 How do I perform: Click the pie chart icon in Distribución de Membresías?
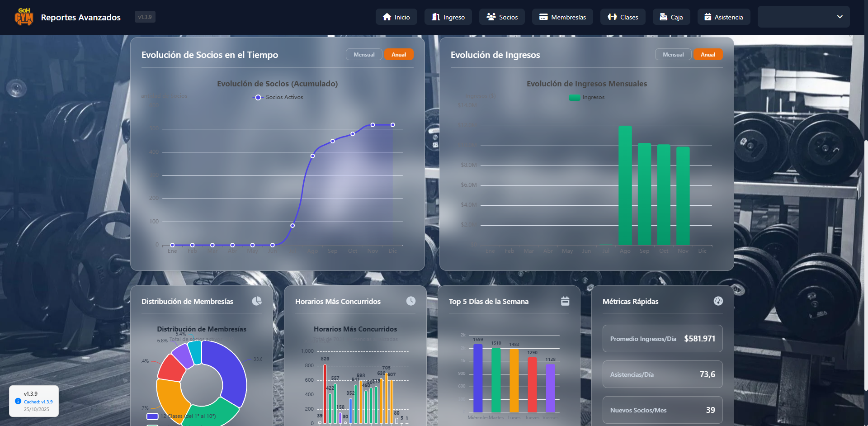pyautogui.click(x=257, y=301)
